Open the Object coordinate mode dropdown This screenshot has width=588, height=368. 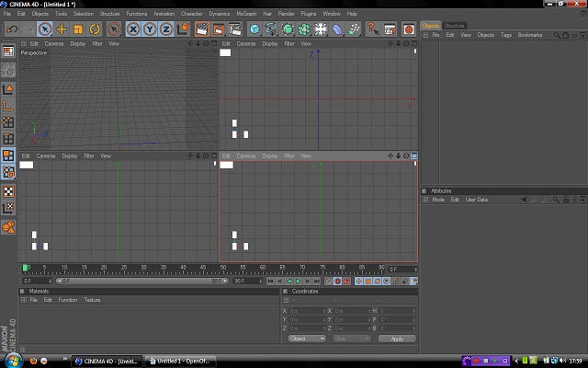coord(307,339)
